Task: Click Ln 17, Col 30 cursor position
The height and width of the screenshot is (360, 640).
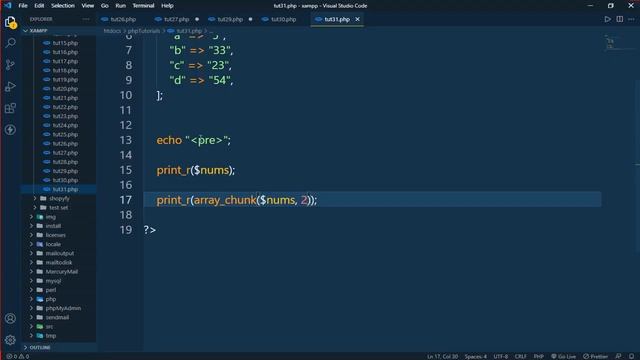Action: click(x=442, y=356)
